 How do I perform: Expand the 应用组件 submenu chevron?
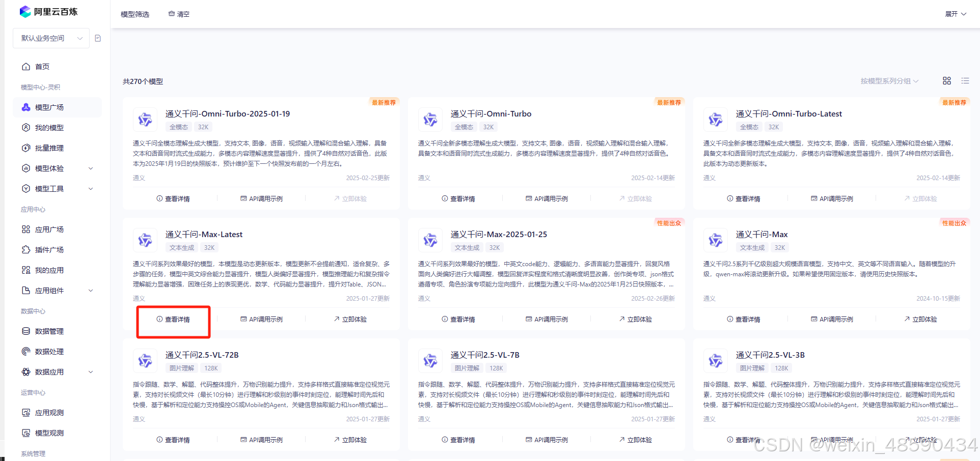[x=91, y=291]
